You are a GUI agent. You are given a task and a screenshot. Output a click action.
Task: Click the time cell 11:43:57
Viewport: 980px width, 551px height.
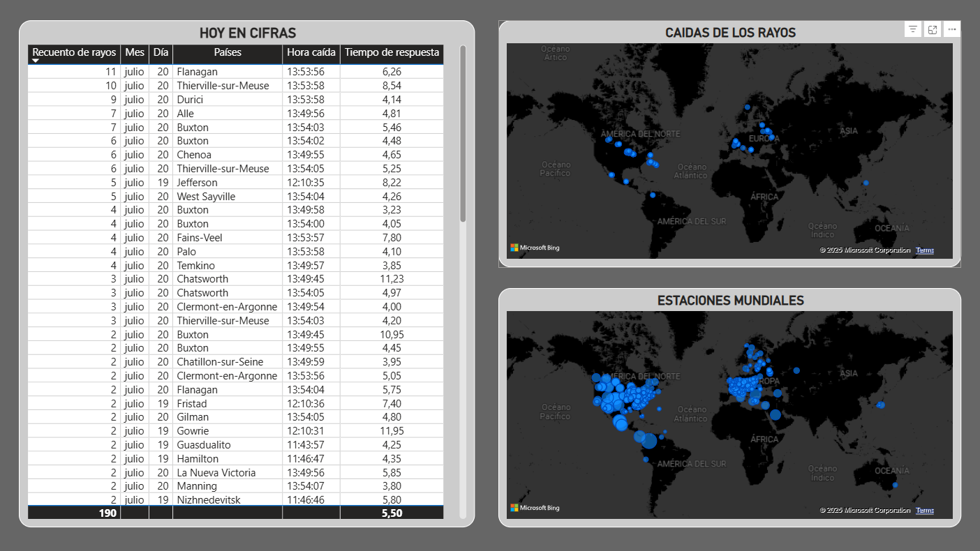pyautogui.click(x=311, y=445)
